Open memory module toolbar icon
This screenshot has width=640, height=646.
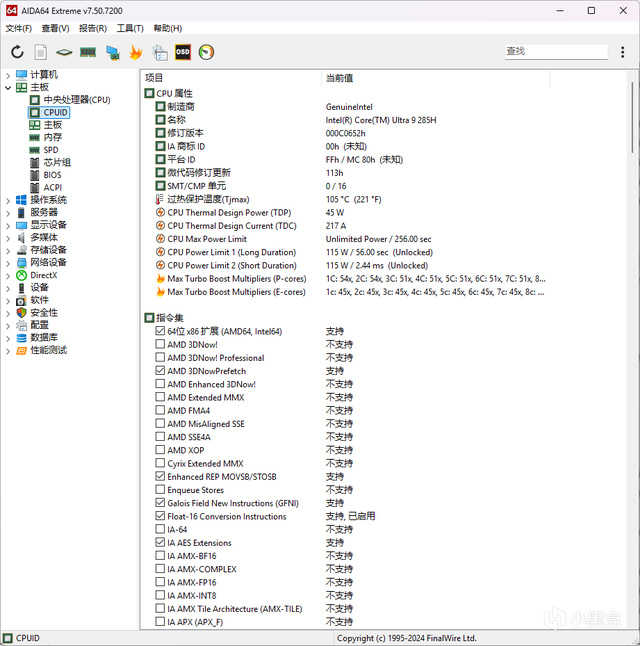click(88, 52)
